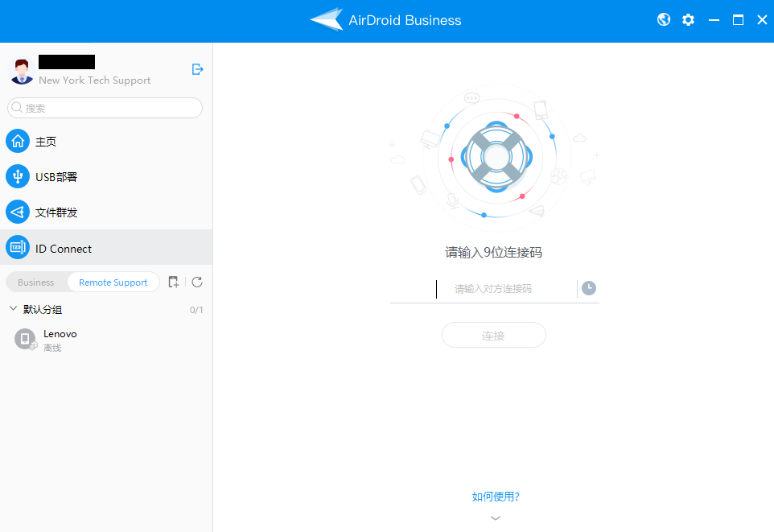Click the add device icon next to tabs
The width and height of the screenshot is (774, 532).
(173, 282)
